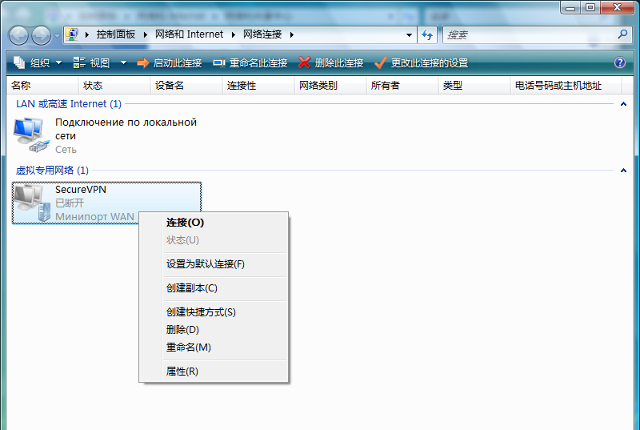Click the refresh button beside address bar
The height and width of the screenshot is (430, 640).
click(x=428, y=35)
